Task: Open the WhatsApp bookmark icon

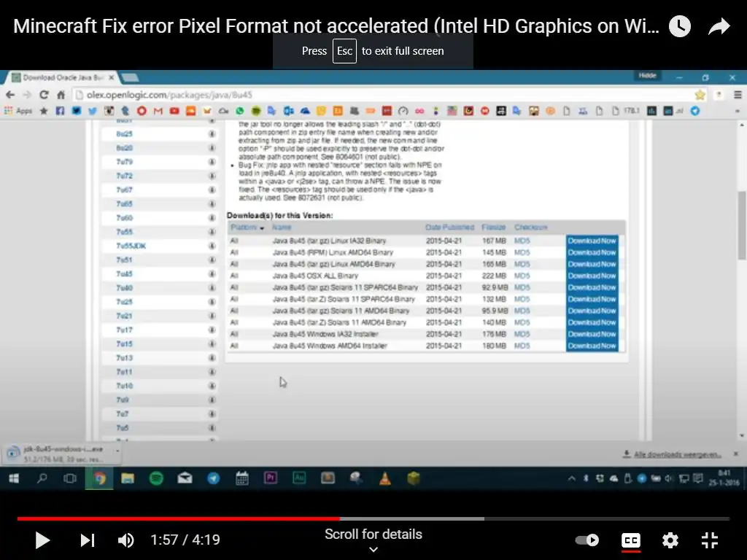Action: 239,111
